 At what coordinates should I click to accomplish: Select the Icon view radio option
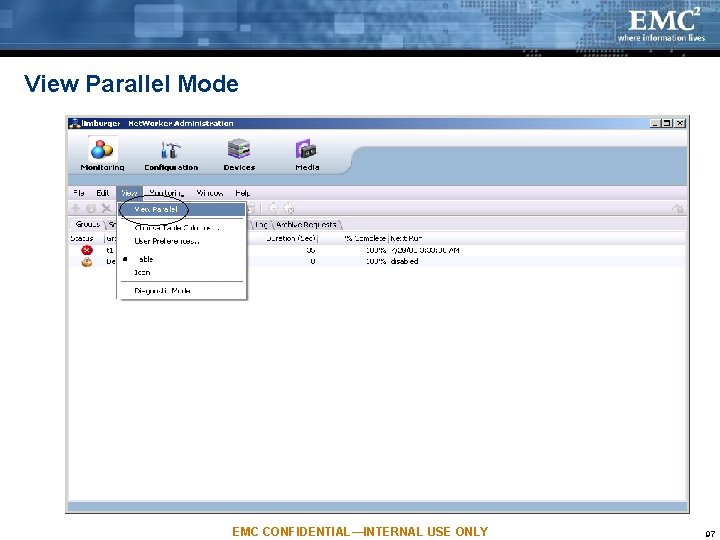pos(182,273)
